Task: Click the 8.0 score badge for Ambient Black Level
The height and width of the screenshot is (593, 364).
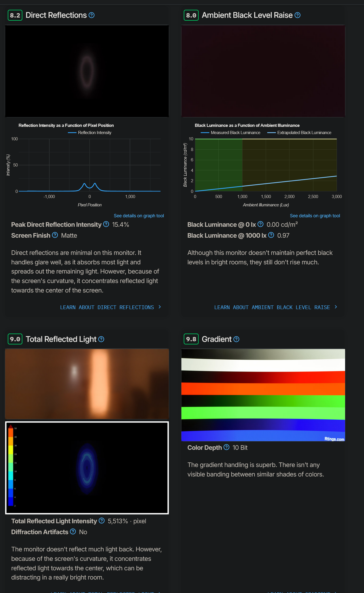Action: tap(191, 15)
